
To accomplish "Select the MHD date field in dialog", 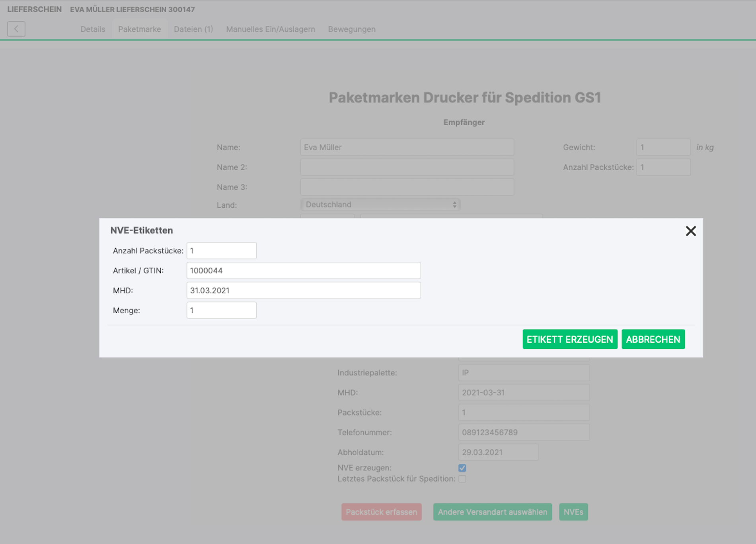I will pyautogui.click(x=303, y=290).
